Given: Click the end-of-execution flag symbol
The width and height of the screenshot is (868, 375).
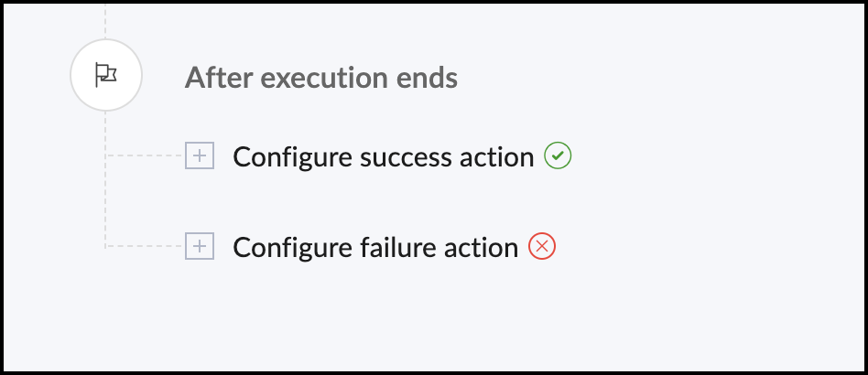Looking at the screenshot, I should [x=105, y=75].
